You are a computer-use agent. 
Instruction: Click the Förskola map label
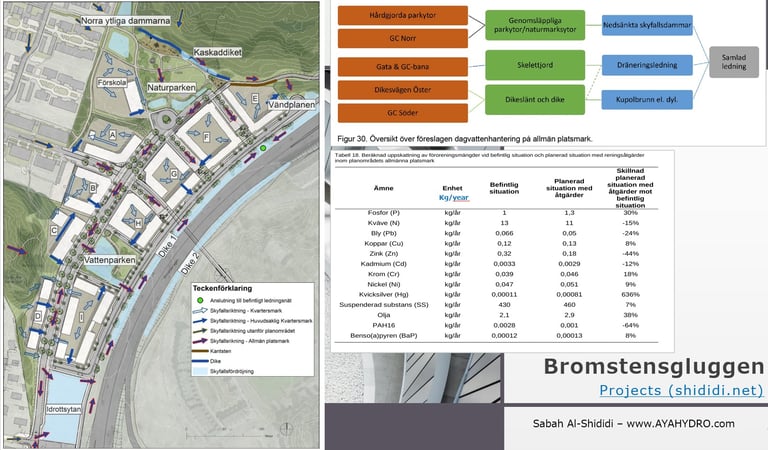112,83
